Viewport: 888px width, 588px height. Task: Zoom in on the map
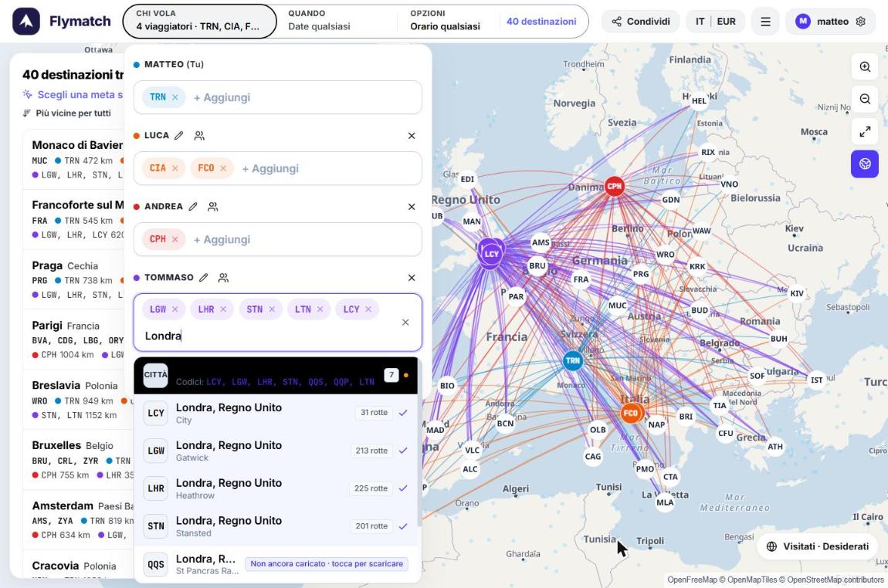[865, 67]
